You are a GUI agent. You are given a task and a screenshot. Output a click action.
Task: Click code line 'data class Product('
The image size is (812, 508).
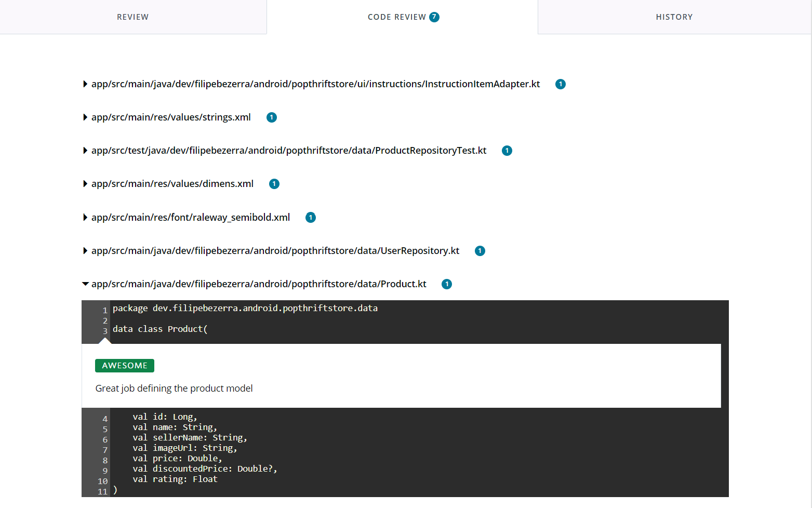(160, 329)
